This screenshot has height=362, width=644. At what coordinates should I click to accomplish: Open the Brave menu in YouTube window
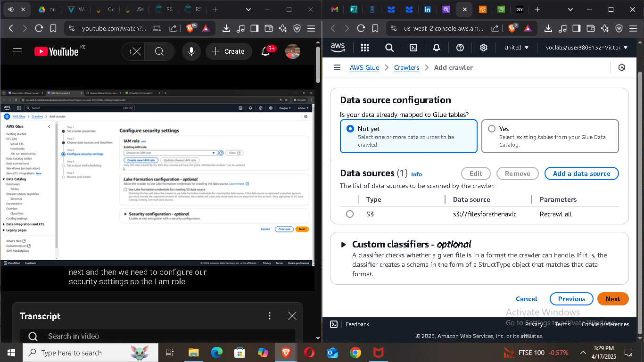(311, 28)
